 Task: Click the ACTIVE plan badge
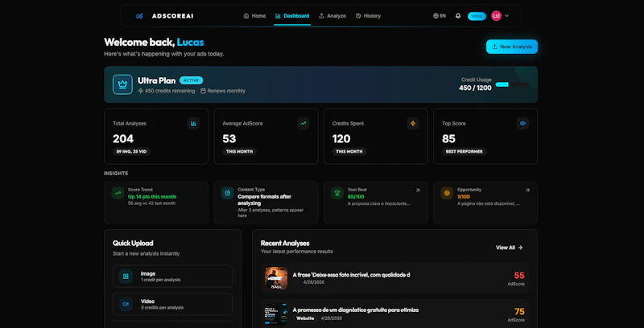click(191, 80)
